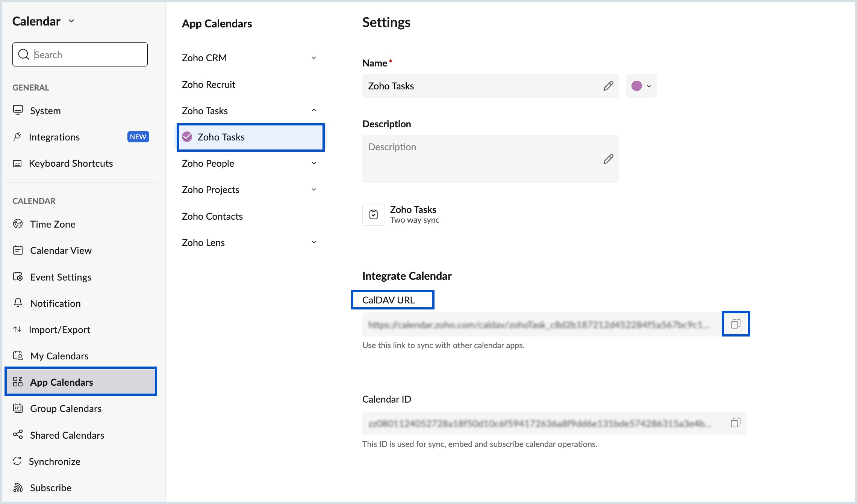Open Event Settings
The image size is (857, 504).
pyautogui.click(x=61, y=277)
